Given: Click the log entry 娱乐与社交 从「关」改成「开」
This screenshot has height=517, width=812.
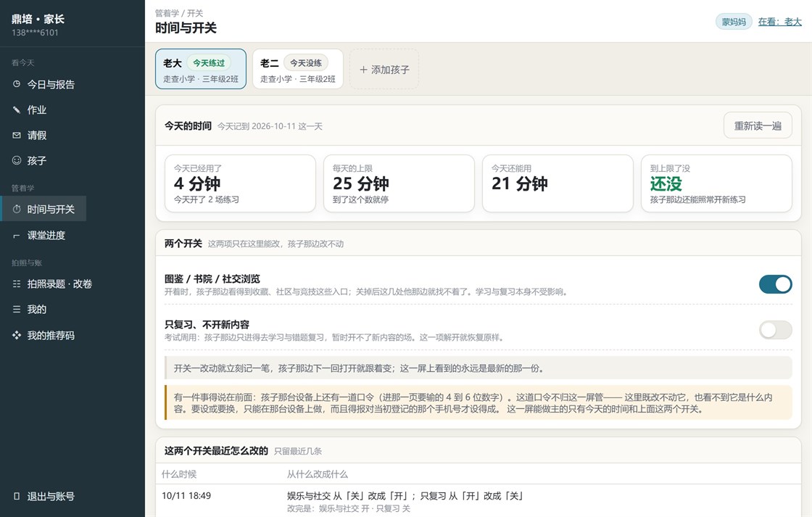Looking at the screenshot, I should coord(405,496).
